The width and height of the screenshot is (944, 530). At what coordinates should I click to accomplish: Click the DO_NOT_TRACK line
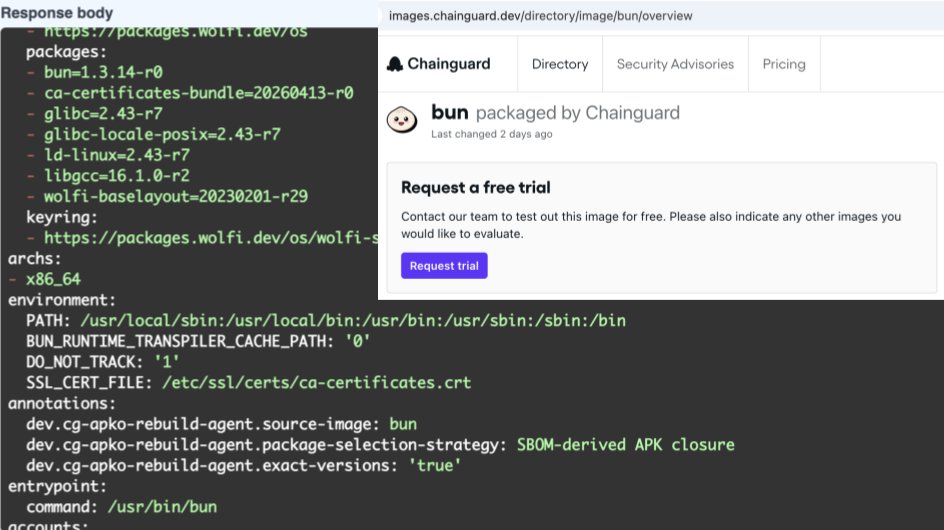pos(102,362)
